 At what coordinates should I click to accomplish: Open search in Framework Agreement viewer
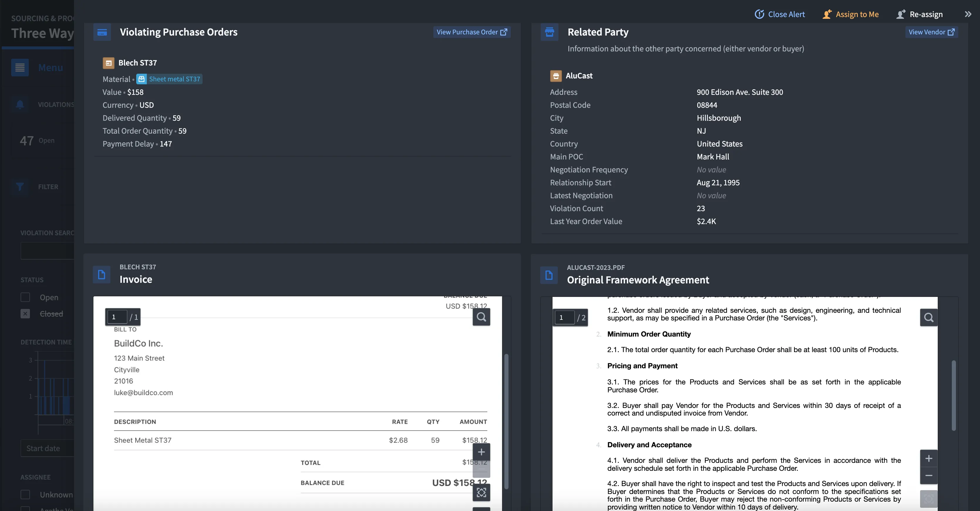[928, 318]
